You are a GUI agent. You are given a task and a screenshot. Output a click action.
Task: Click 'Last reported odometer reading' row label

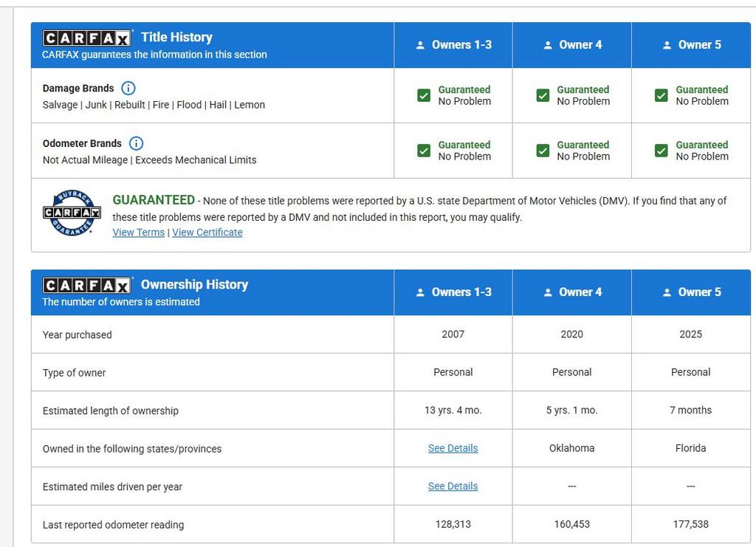(113, 525)
